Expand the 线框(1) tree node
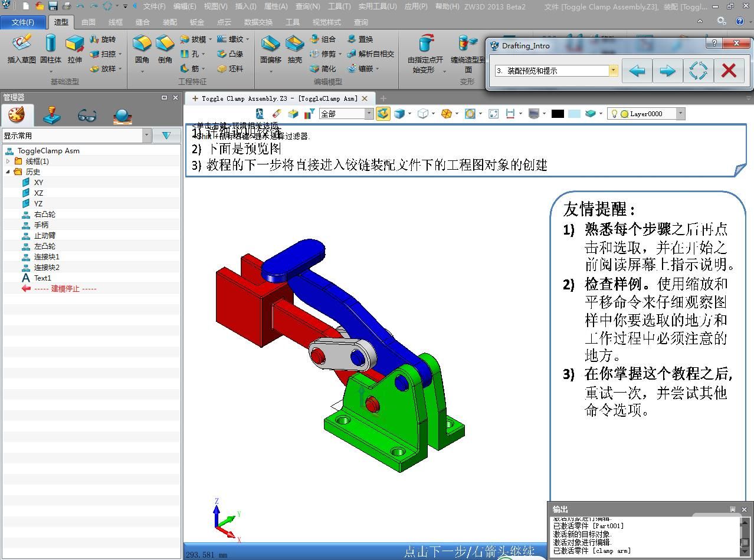754x560 pixels. click(8, 161)
